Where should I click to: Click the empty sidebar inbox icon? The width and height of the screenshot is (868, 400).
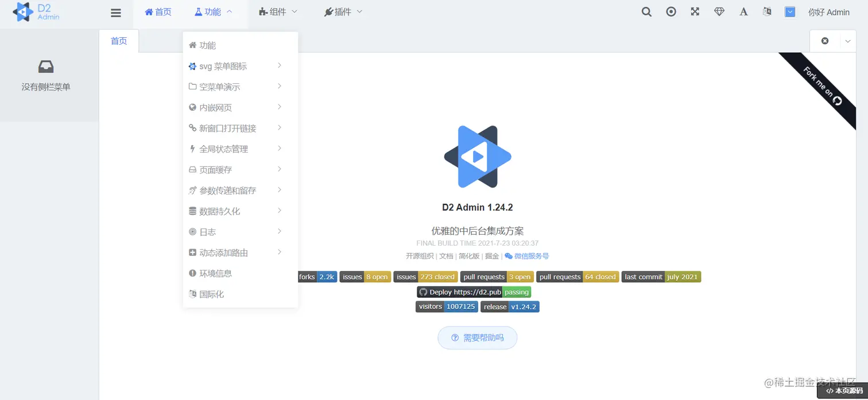(46, 67)
